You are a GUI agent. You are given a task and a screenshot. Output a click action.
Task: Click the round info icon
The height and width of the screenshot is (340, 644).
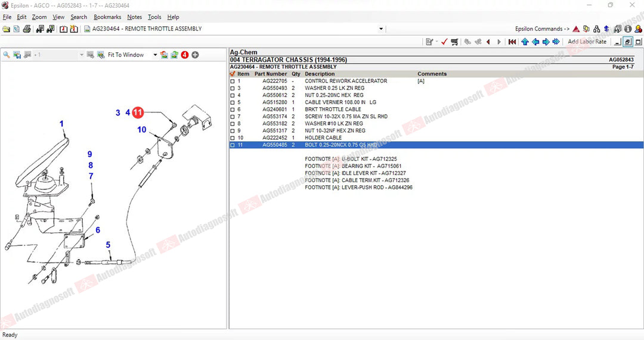coord(627,29)
